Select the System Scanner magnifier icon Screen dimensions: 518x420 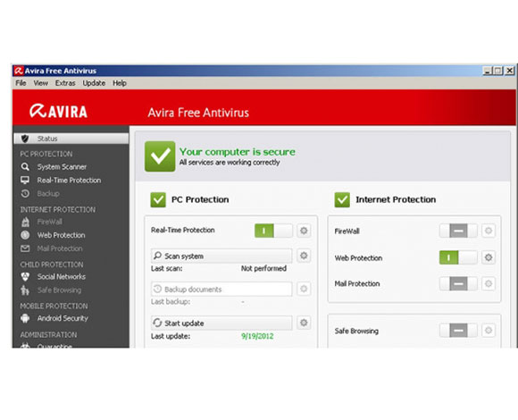[x=25, y=167]
